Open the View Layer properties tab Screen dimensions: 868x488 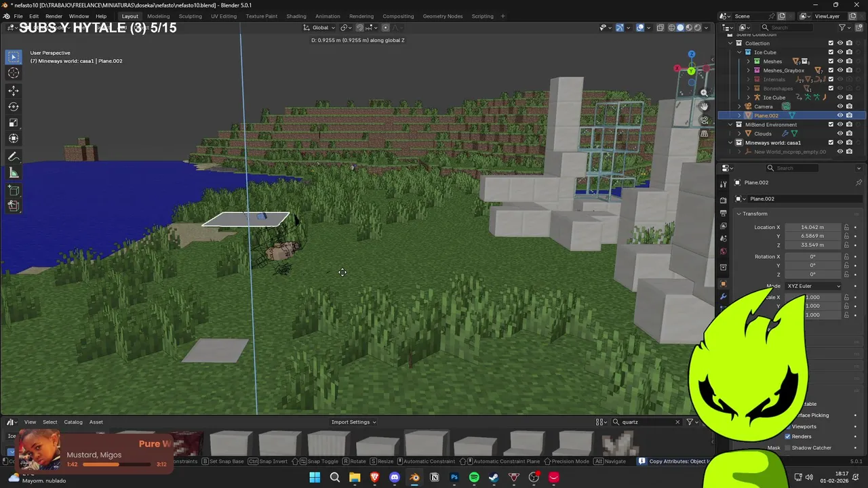tap(724, 226)
